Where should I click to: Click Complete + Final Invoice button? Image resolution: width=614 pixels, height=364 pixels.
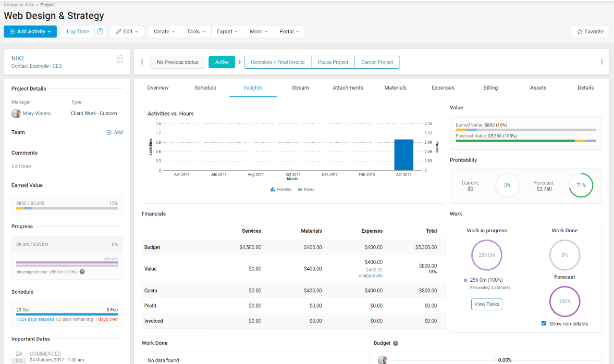click(277, 62)
